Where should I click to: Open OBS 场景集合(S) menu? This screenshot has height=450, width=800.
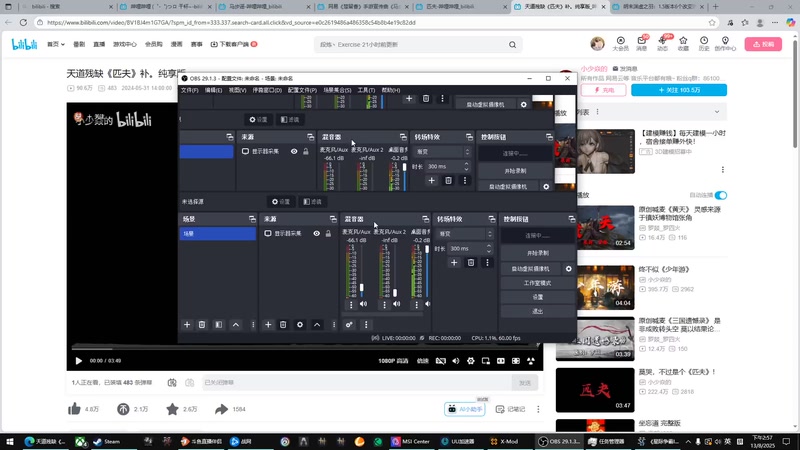point(337,90)
